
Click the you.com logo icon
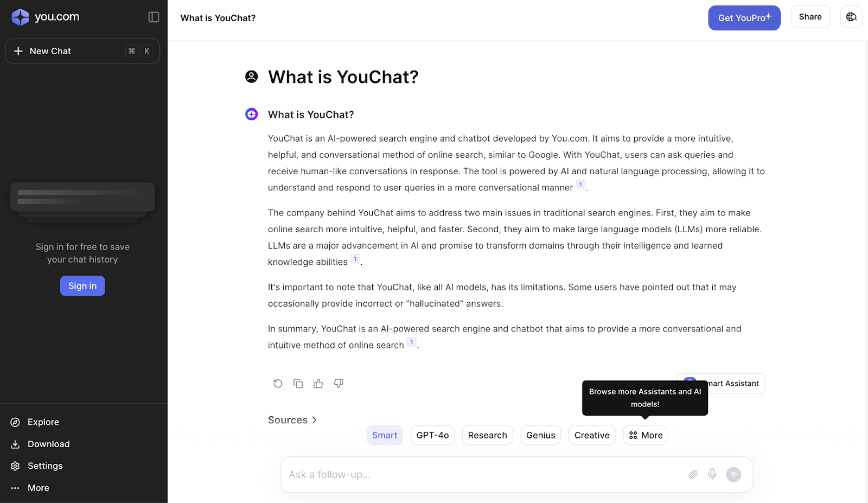[21, 17]
